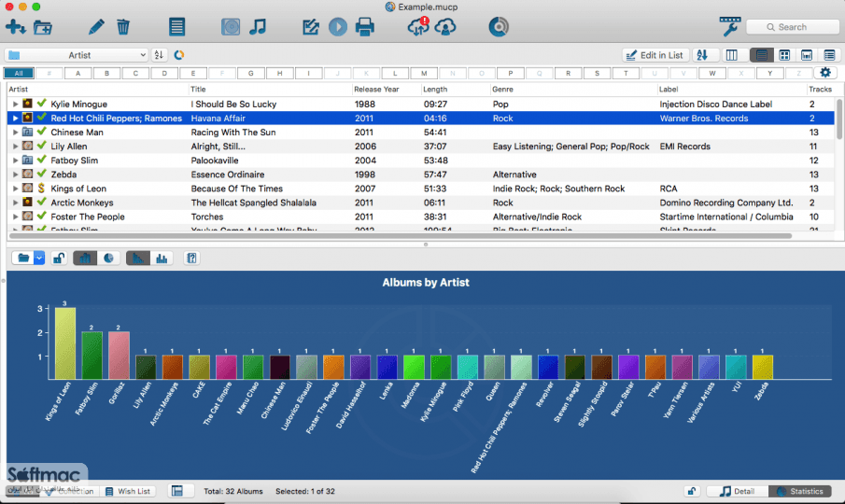Click the Search input field
Screen dimensions: 845x504
(793, 27)
